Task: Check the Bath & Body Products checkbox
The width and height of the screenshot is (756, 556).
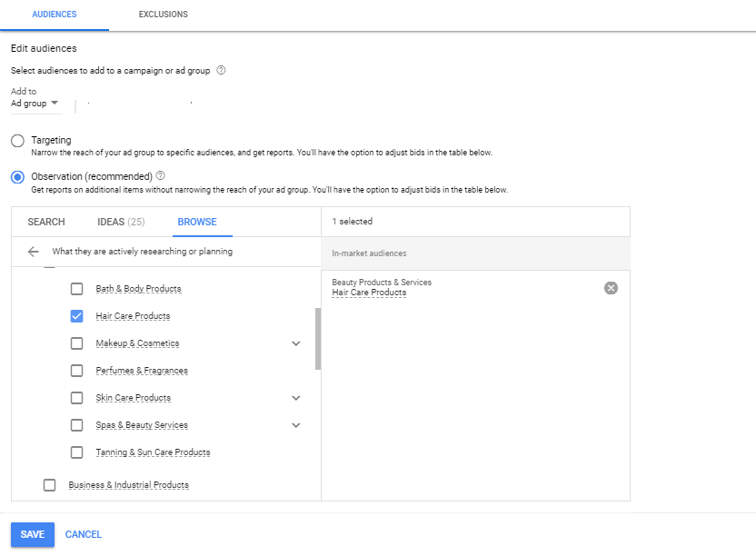Action: pyautogui.click(x=76, y=288)
